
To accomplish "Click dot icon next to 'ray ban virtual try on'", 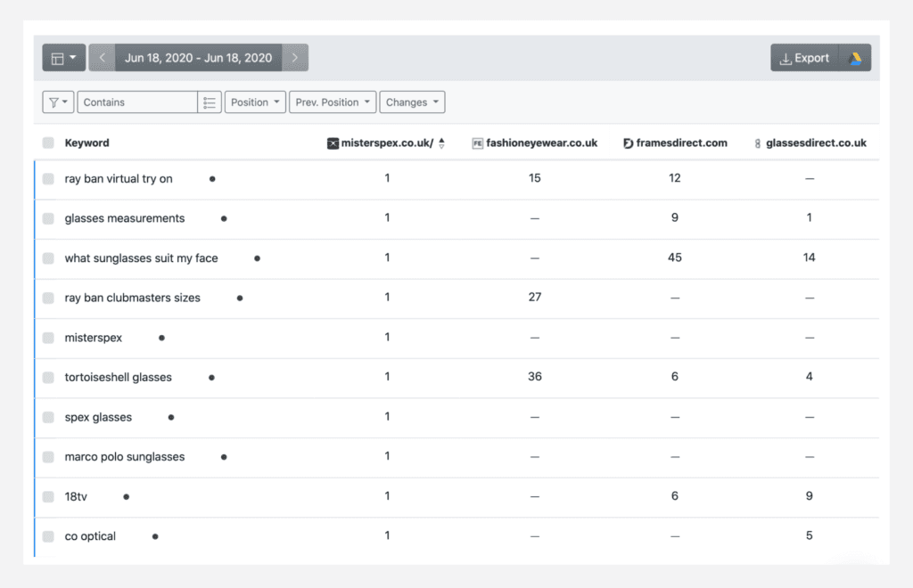I will point(212,179).
